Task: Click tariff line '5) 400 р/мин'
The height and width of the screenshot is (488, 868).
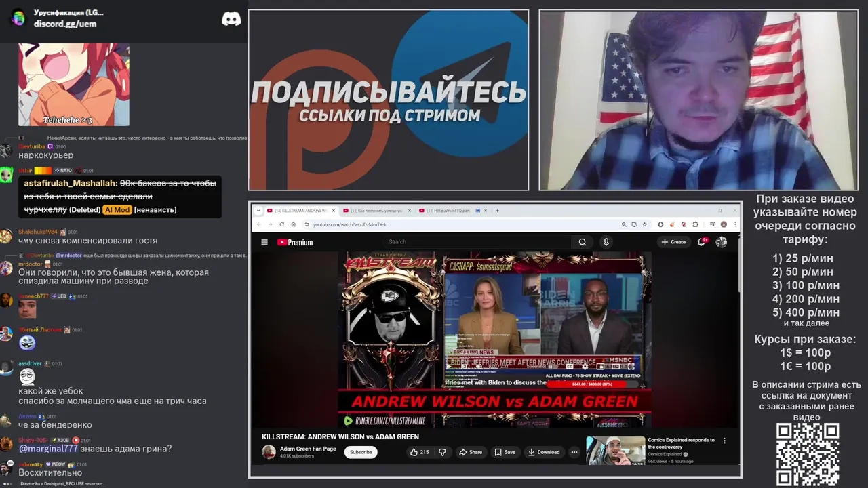Action: [x=806, y=312]
